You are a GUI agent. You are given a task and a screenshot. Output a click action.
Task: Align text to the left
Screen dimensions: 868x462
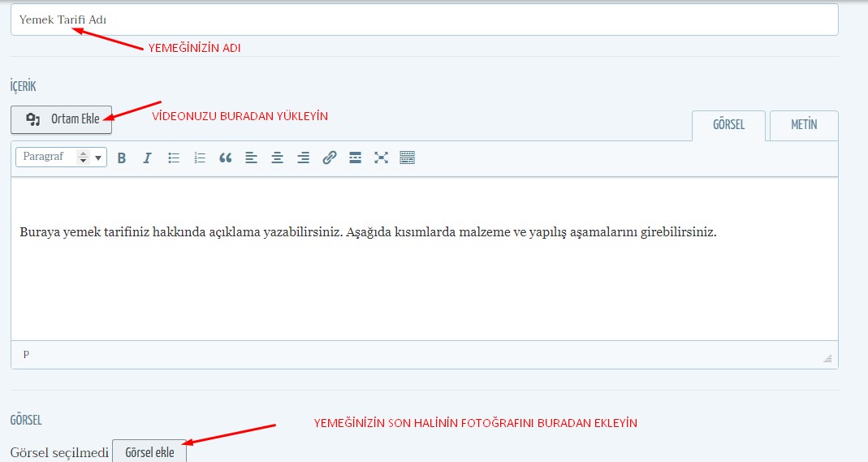[252, 158]
